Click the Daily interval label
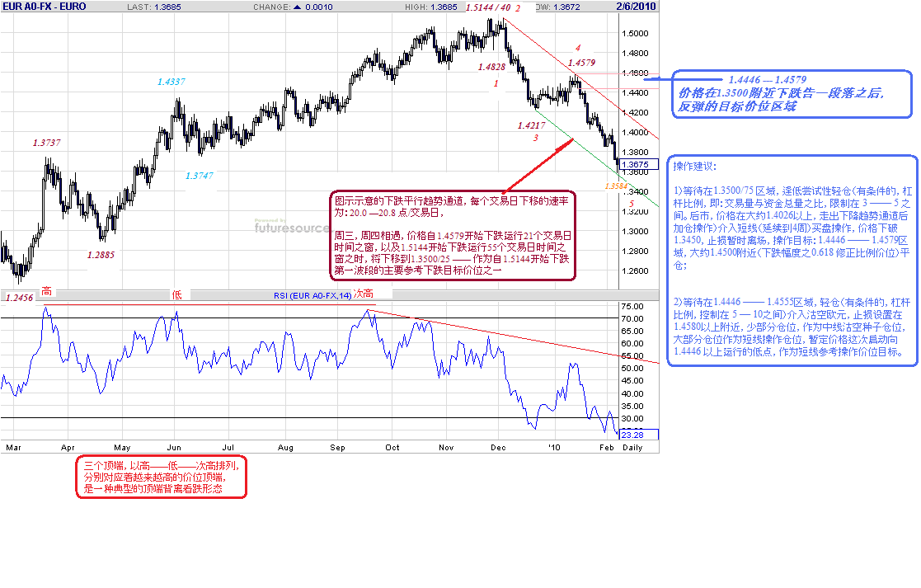 pos(632,448)
